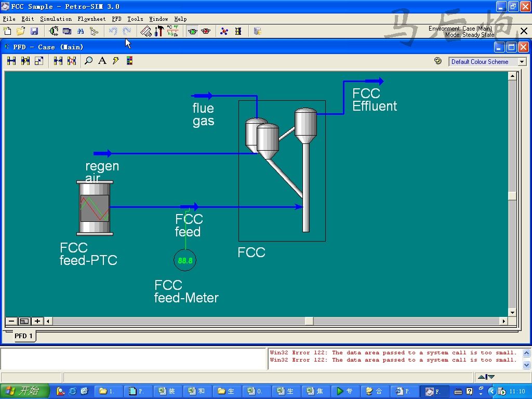The height and width of the screenshot is (399, 532).
Task: Select the PFD 1 tab
Action: point(23,336)
